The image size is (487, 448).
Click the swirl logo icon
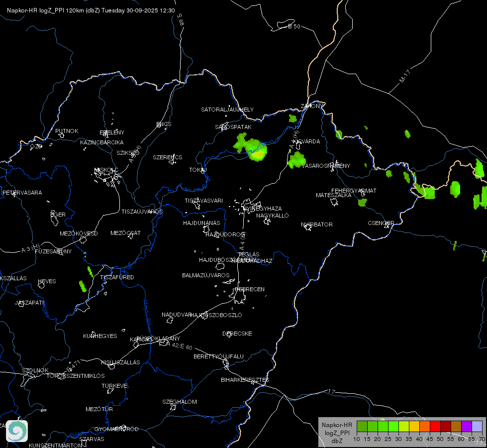coord(17,431)
